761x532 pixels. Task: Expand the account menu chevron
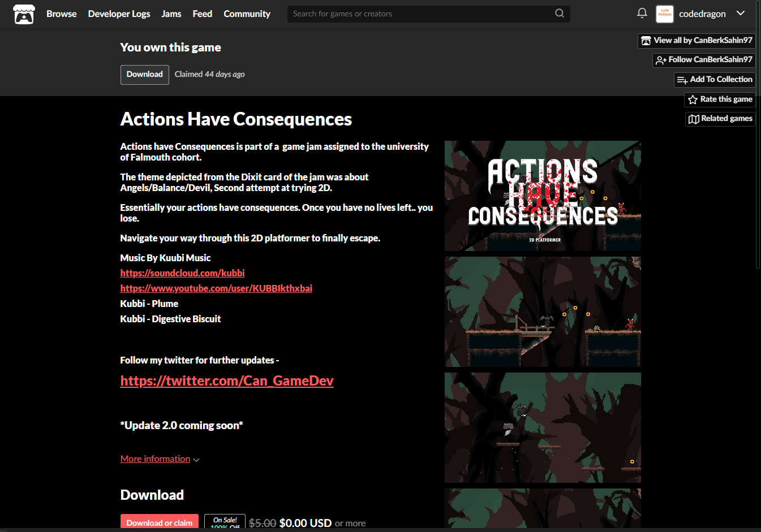click(741, 13)
